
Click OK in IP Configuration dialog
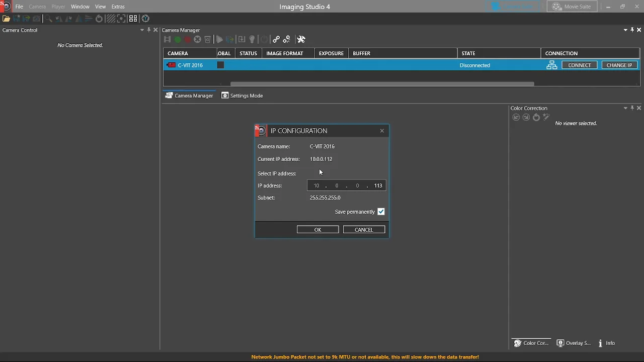(317, 229)
